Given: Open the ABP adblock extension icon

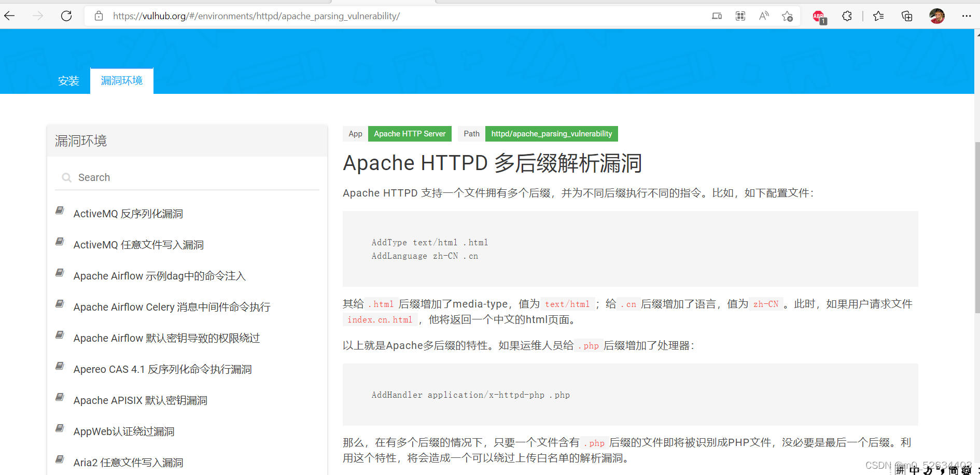Looking at the screenshot, I should (819, 17).
